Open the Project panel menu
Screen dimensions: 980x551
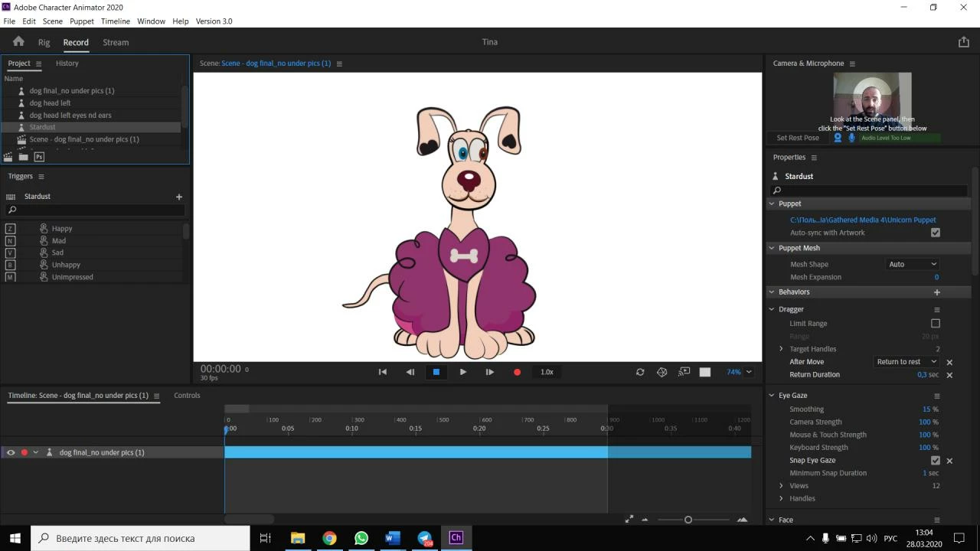(x=38, y=64)
